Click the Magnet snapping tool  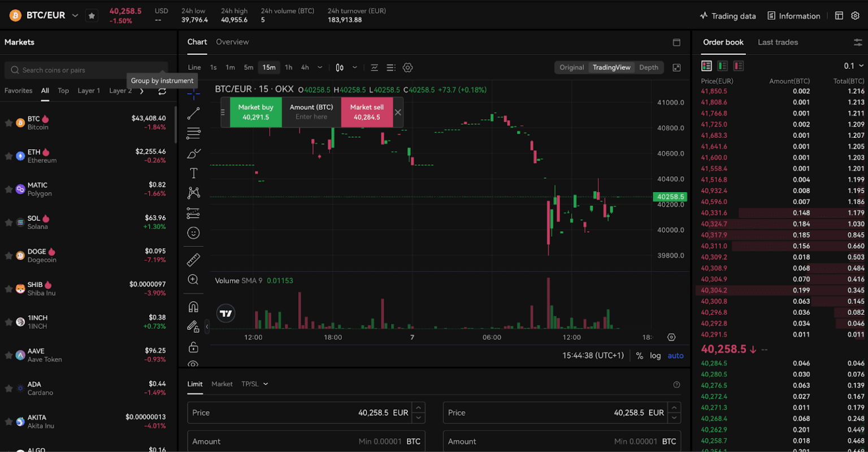194,305
